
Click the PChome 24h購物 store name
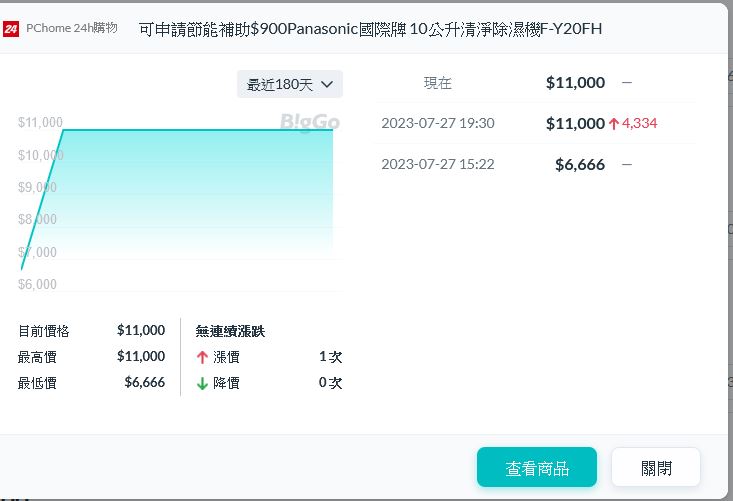(71, 29)
